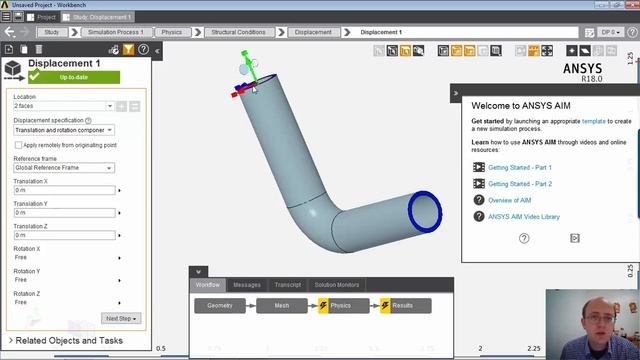The height and width of the screenshot is (360, 640).
Task: Open Rotation Z options arrow
Action: [x=120, y=303]
